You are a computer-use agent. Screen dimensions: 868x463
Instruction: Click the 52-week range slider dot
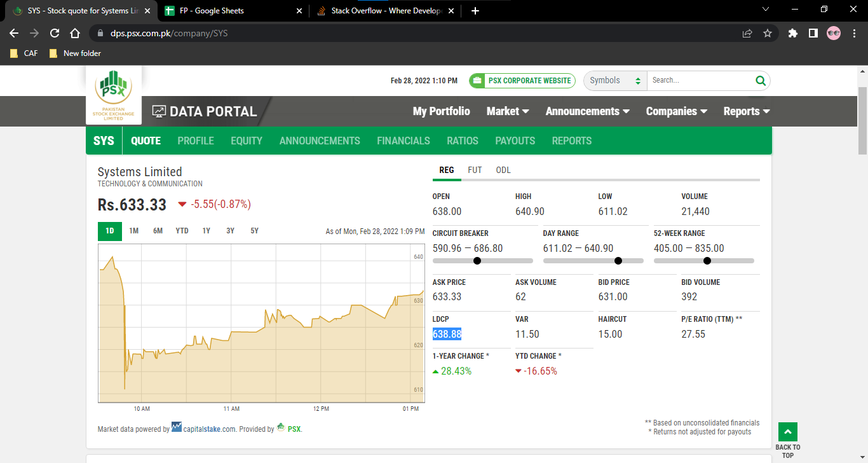pyautogui.click(x=707, y=261)
